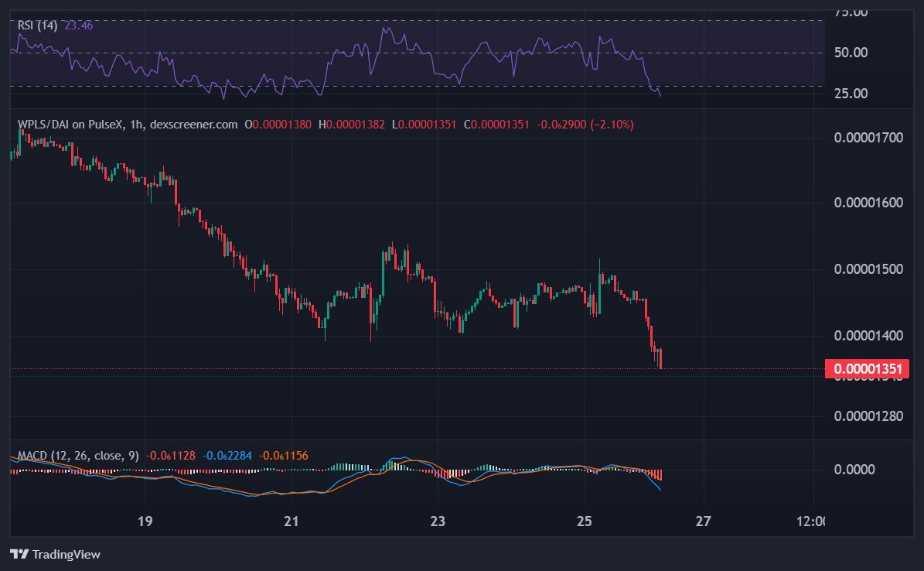Click the 0.00001600 price axis label
The image size is (924, 571).
tap(868, 203)
